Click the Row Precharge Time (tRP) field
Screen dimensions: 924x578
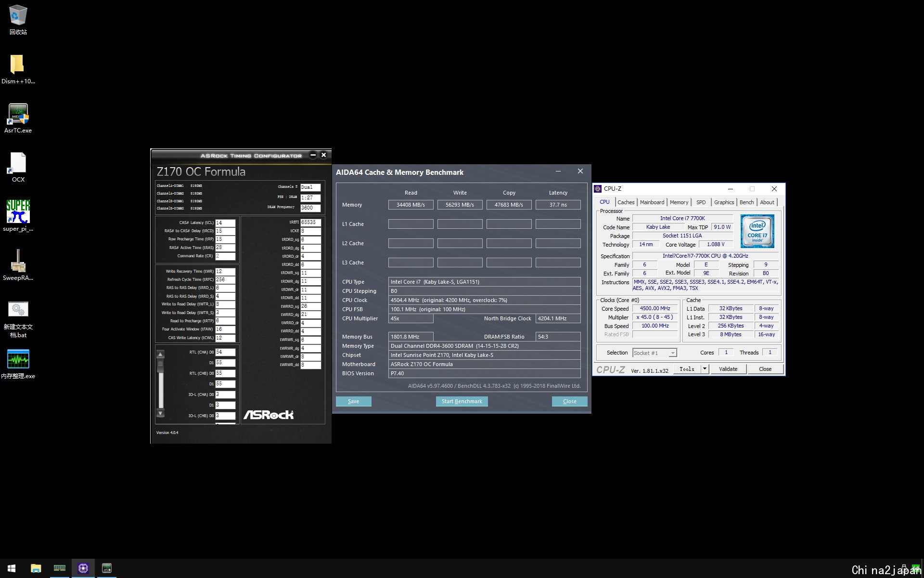(x=225, y=239)
